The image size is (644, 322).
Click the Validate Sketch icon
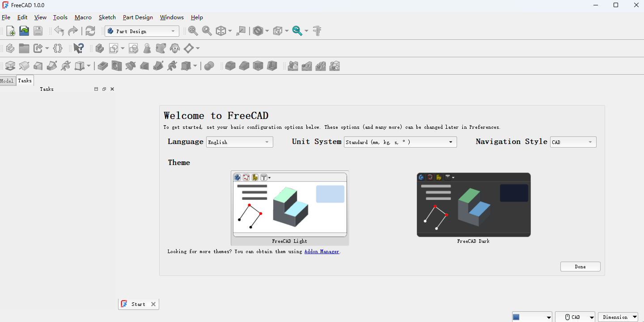[133, 48]
